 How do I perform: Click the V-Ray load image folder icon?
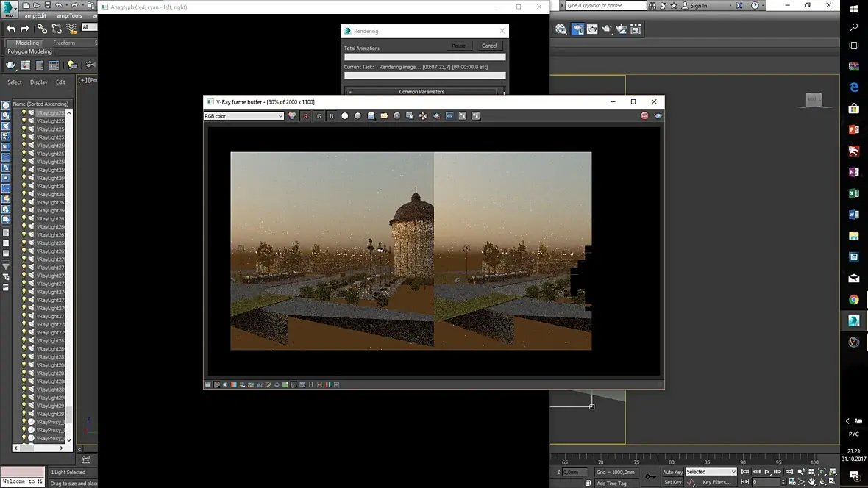(x=384, y=116)
